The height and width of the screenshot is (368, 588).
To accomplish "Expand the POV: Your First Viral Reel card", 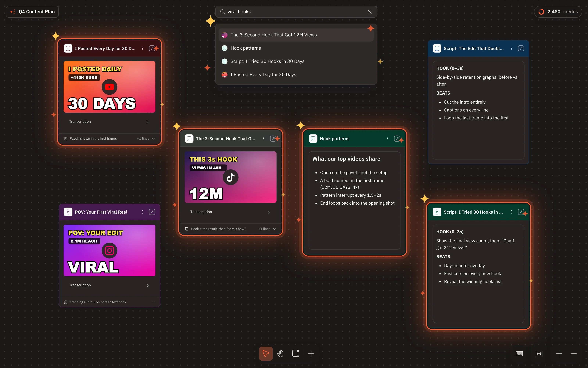I will tap(152, 212).
